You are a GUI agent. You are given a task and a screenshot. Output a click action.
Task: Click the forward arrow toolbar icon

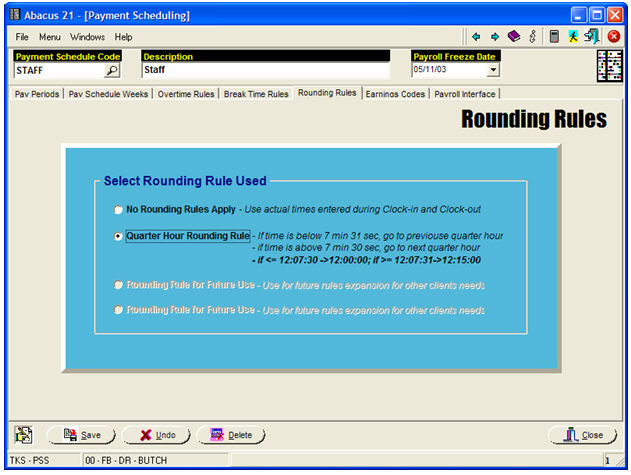tap(494, 37)
